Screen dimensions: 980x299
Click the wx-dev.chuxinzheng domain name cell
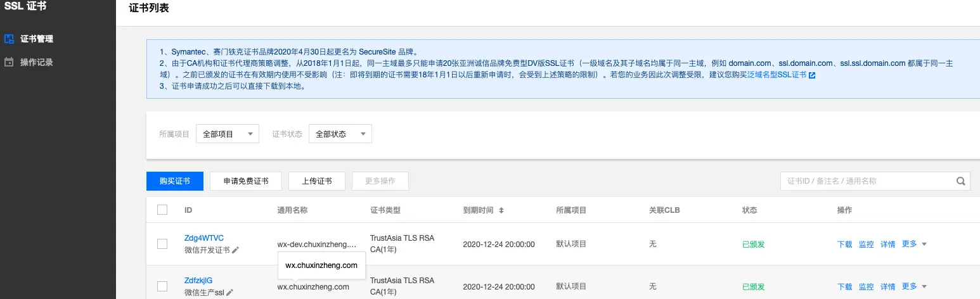coord(317,244)
